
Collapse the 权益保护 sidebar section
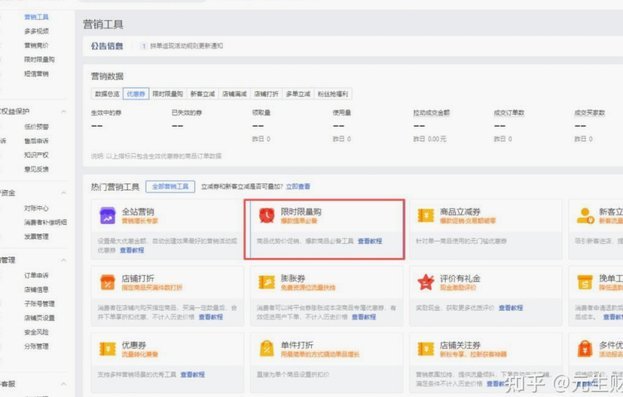(x=64, y=112)
